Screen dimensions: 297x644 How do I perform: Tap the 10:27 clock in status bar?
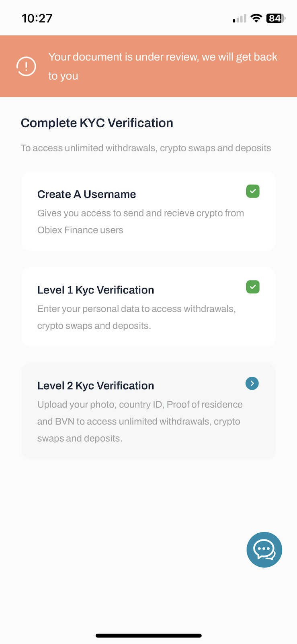pos(37,18)
